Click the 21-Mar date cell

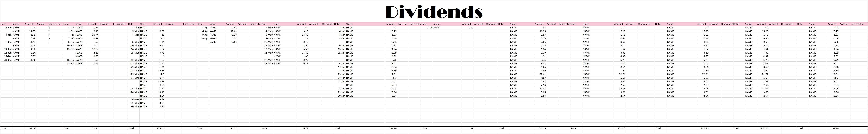pyautogui.click(x=134, y=63)
